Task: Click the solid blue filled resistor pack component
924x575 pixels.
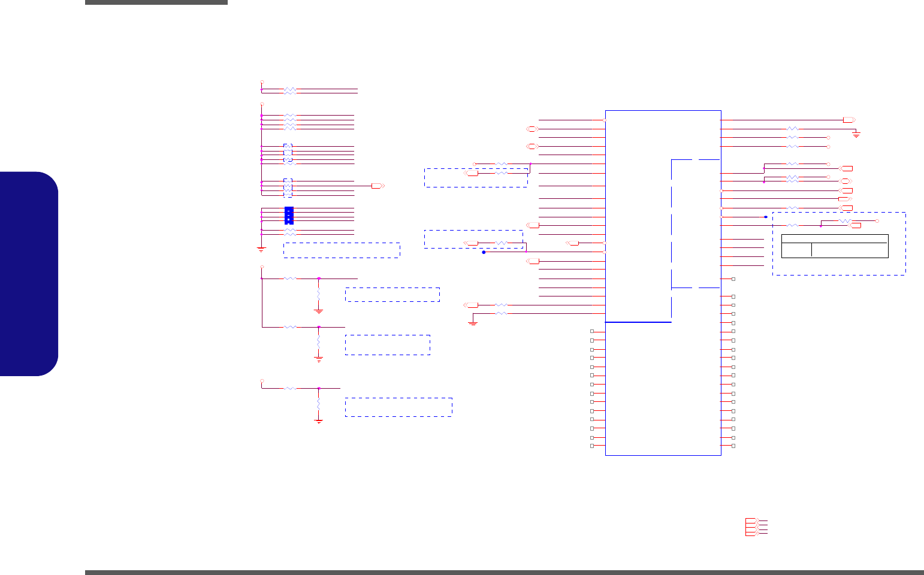Action: 289,215
